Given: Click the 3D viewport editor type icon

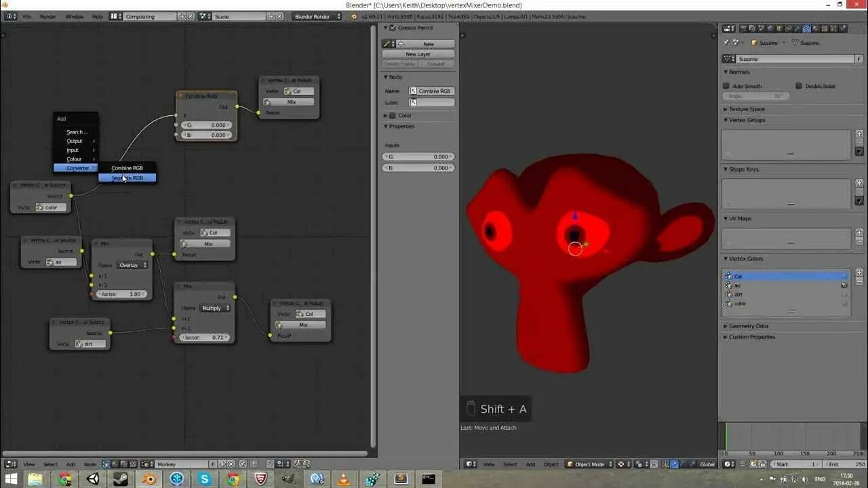Looking at the screenshot, I should coord(470,464).
